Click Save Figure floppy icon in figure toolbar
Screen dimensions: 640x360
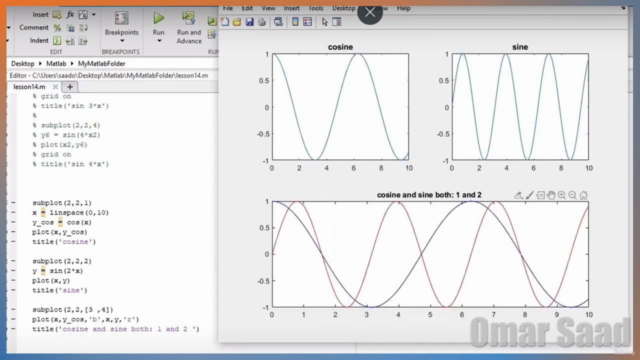249,22
